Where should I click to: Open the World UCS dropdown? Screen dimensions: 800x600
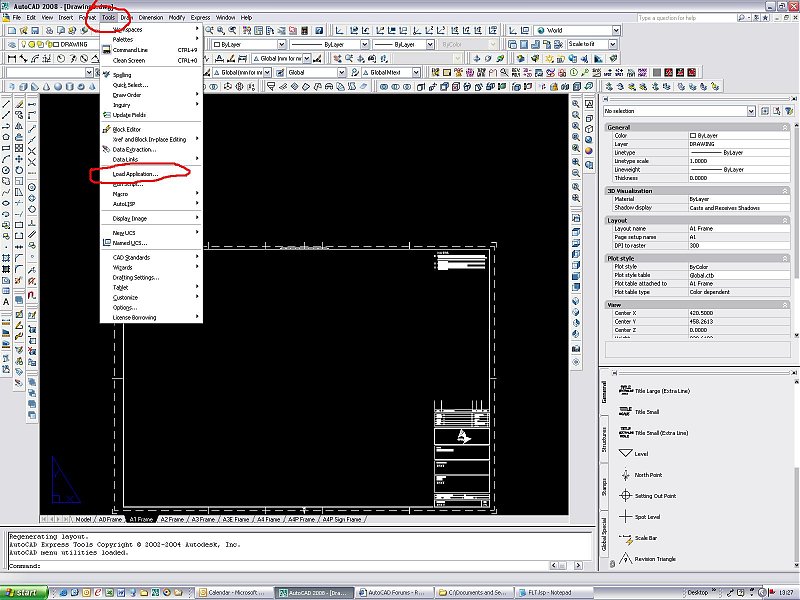coord(577,31)
